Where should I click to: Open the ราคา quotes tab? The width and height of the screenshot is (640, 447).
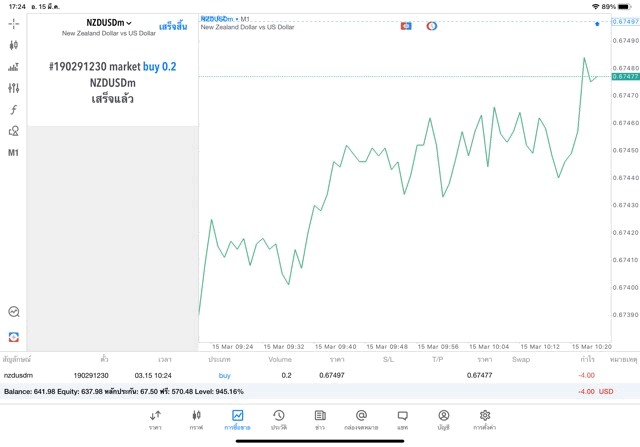[x=155, y=420]
